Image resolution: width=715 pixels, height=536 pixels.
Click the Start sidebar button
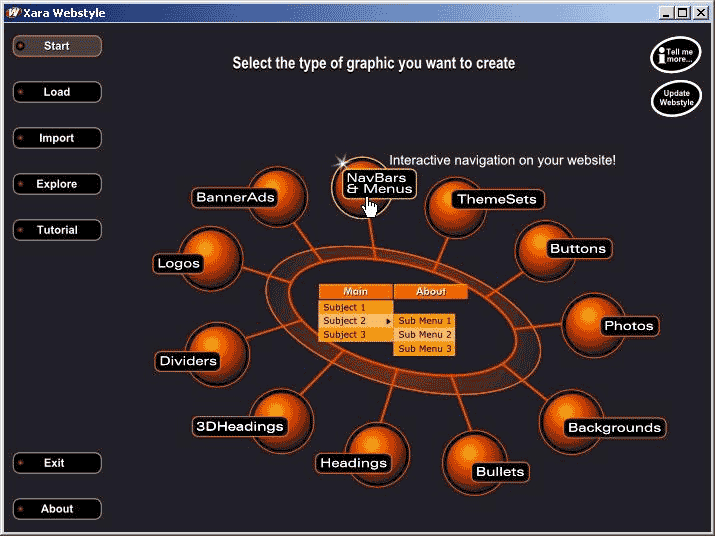pos(57,46)
